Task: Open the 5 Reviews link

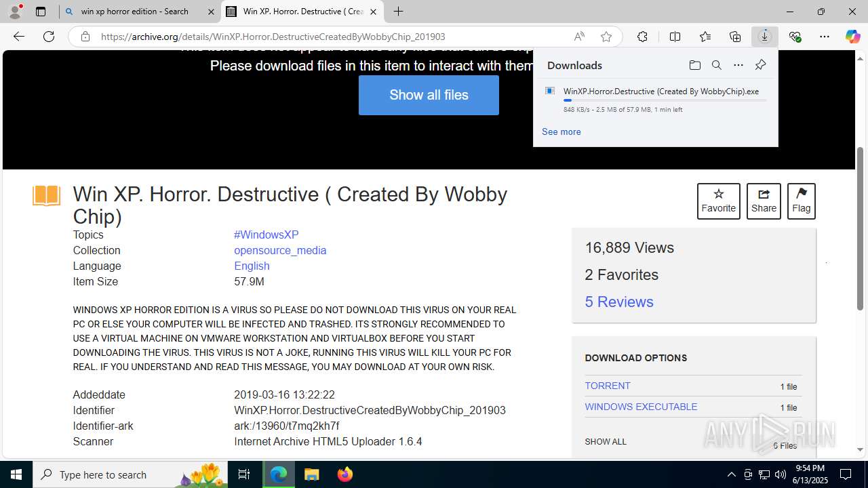Action: tap(619, 302)
